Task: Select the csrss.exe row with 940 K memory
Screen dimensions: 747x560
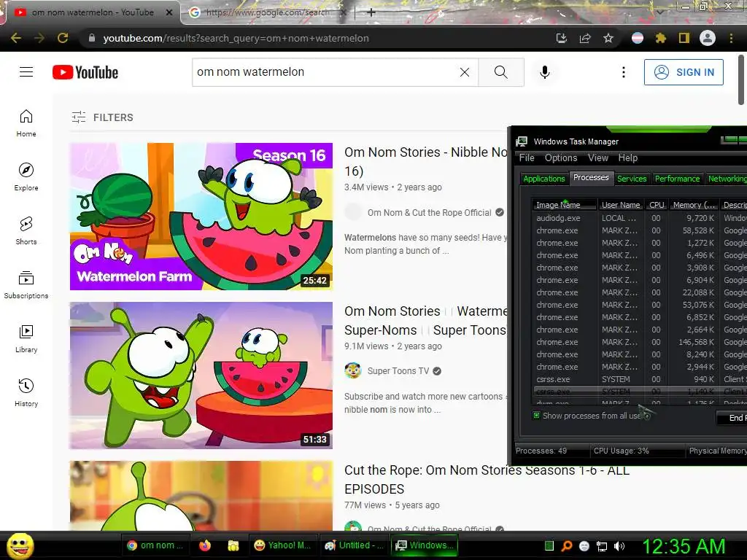Action: click(640, 379)
